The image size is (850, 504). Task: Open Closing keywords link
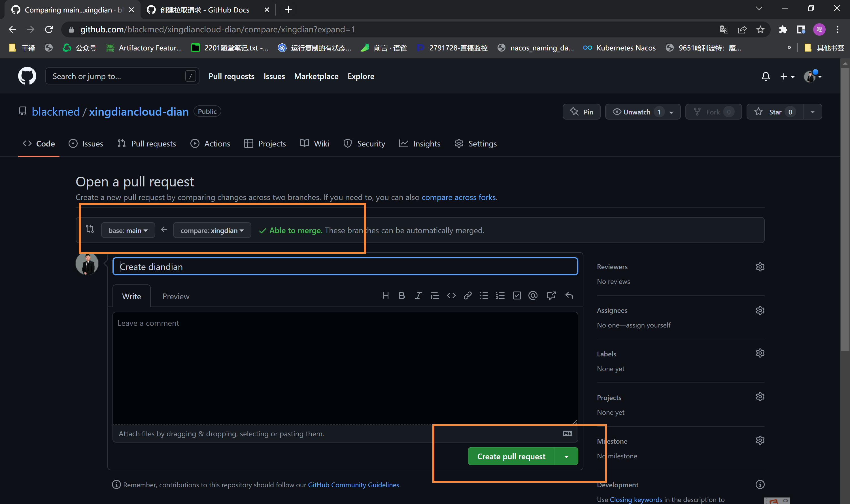(636, 499)
